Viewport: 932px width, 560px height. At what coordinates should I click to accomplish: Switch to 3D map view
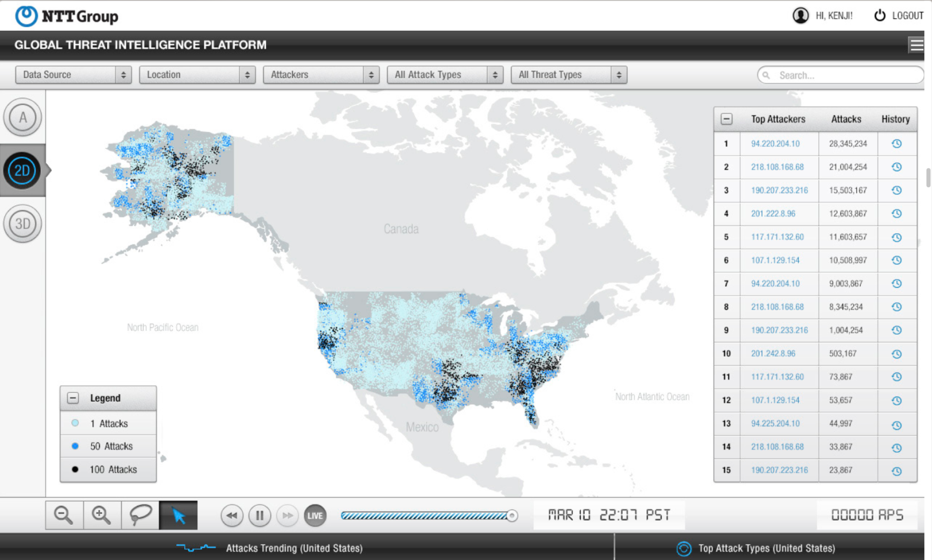click(22, 224)
